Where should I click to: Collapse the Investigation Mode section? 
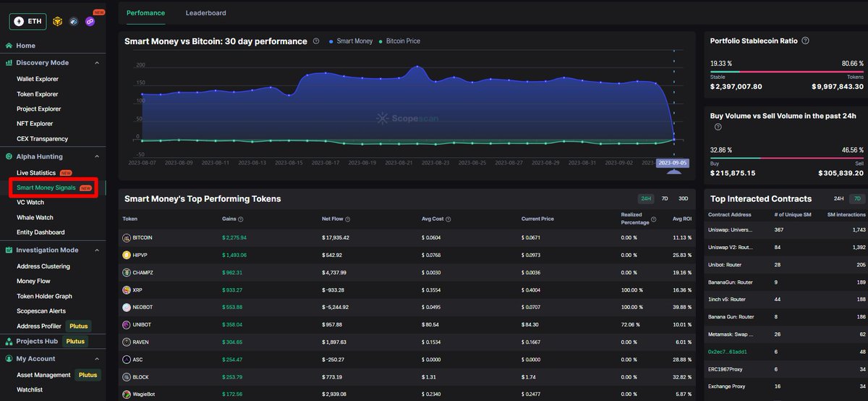click(96, 250)
